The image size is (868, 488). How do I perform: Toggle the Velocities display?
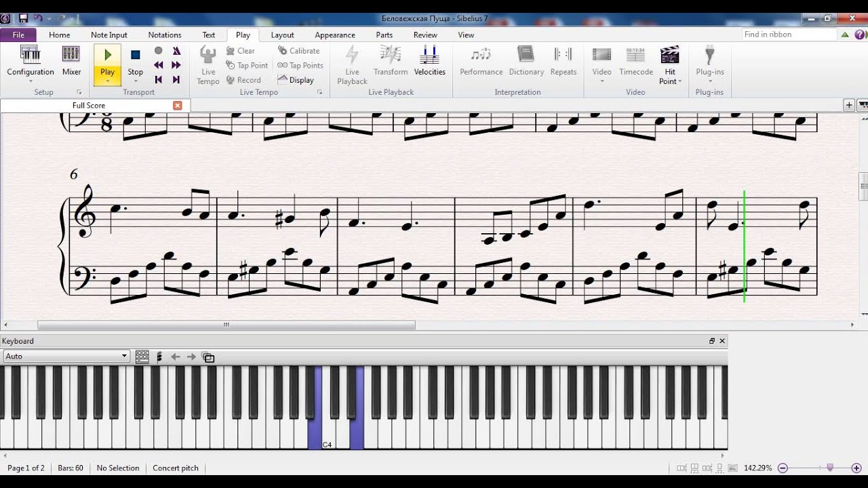(429, 61)
